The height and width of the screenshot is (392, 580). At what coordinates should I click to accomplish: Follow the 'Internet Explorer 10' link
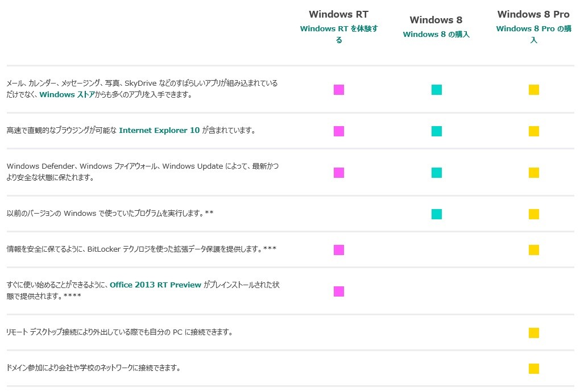[159, 131]
